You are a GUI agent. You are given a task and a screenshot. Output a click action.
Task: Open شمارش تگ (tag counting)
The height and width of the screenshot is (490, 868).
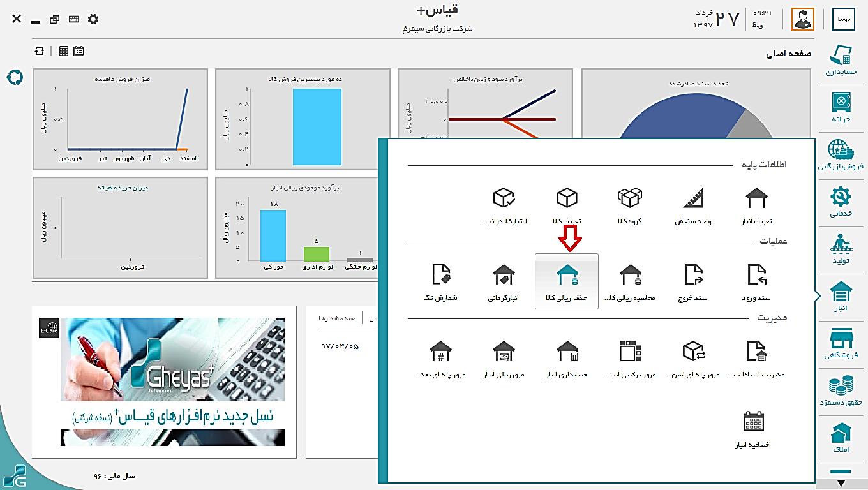click(x=441, y=282)
